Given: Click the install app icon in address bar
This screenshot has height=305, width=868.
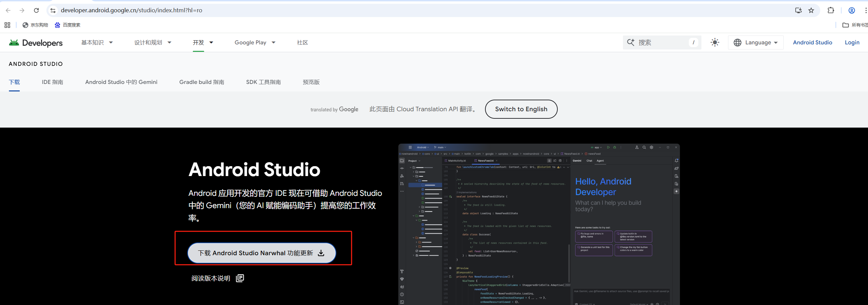Looking at the screenshot, I should [798, 10].
